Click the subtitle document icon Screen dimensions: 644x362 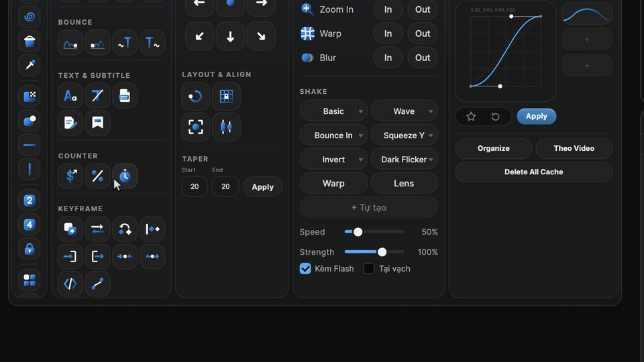click(x=125, y=96)
